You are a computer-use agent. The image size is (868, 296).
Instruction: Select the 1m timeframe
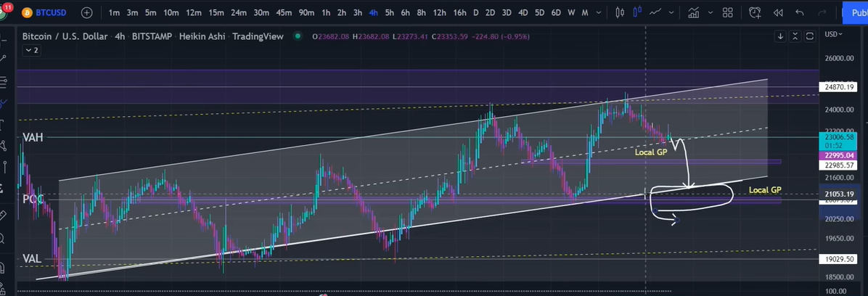(115, 12)
